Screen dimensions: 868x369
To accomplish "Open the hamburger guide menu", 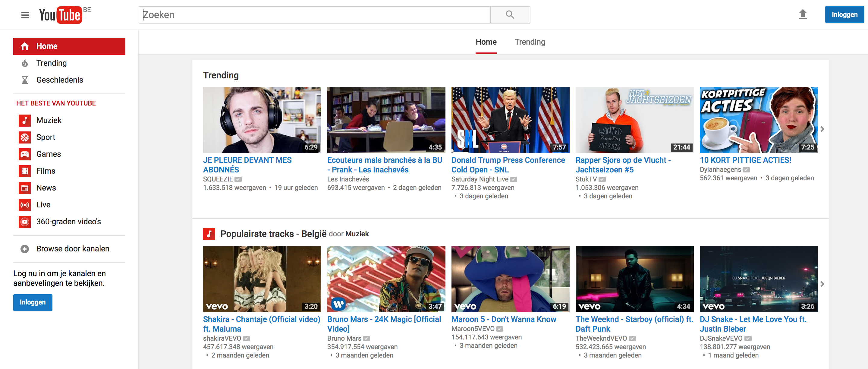I will (25, 15).
